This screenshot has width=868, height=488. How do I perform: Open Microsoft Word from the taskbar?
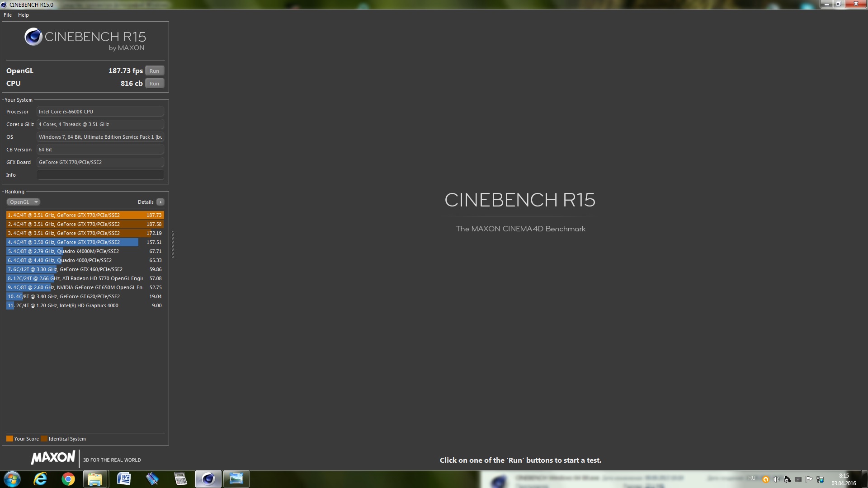pos(124,479)
